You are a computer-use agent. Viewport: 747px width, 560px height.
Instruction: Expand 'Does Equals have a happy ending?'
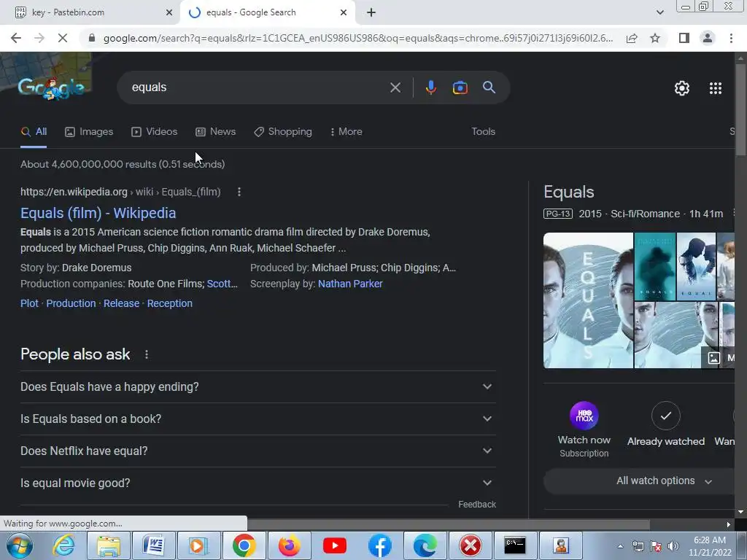(258, 386)
